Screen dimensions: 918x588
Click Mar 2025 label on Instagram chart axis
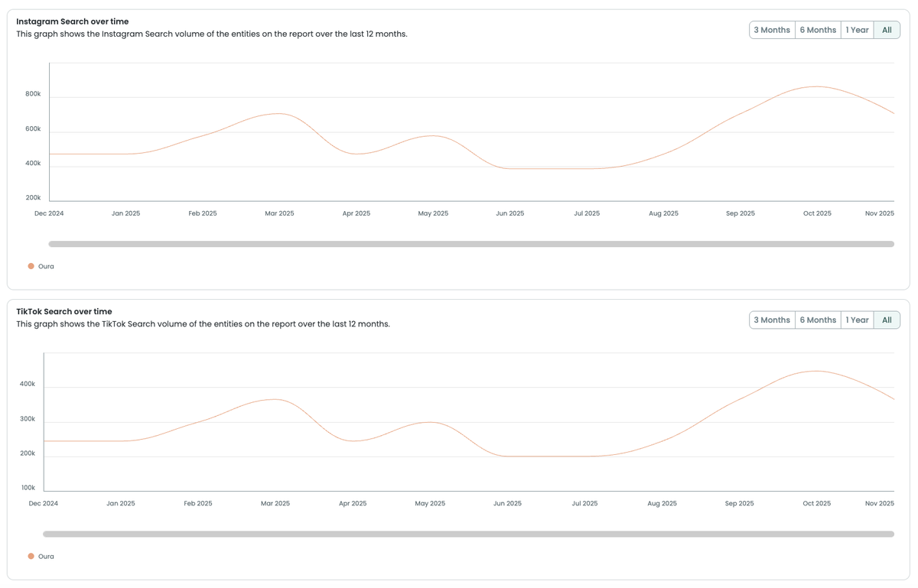pyautogui.click(x=279, y=213)
